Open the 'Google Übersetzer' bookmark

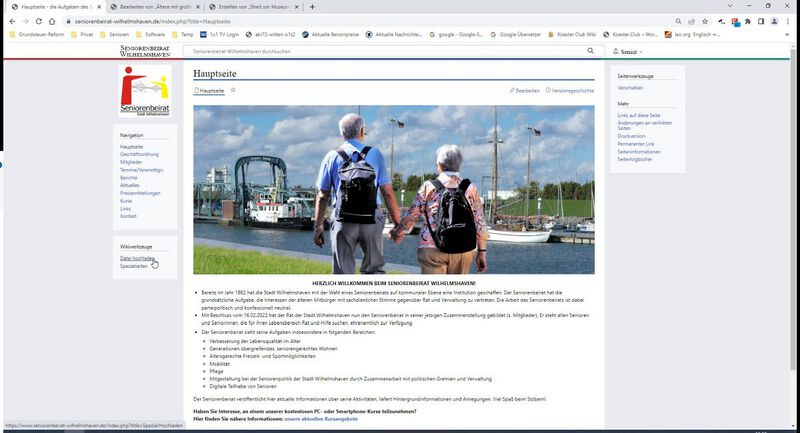(x=516, y=35)
